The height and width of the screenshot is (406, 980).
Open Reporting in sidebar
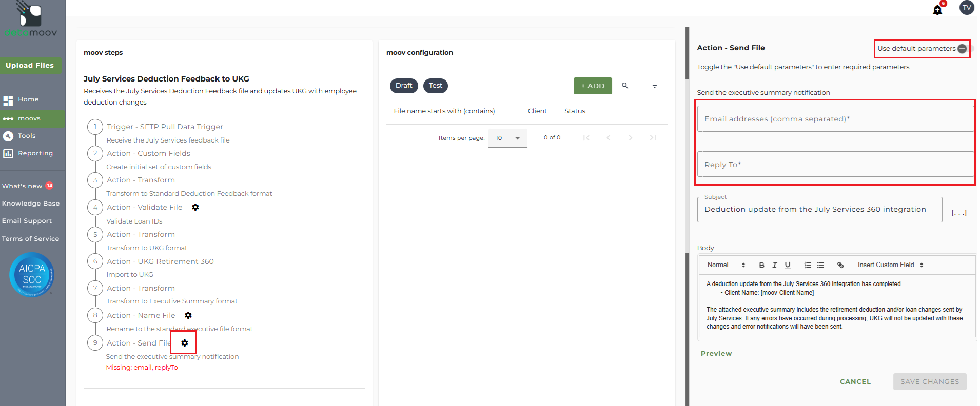[x=35, y=153]
